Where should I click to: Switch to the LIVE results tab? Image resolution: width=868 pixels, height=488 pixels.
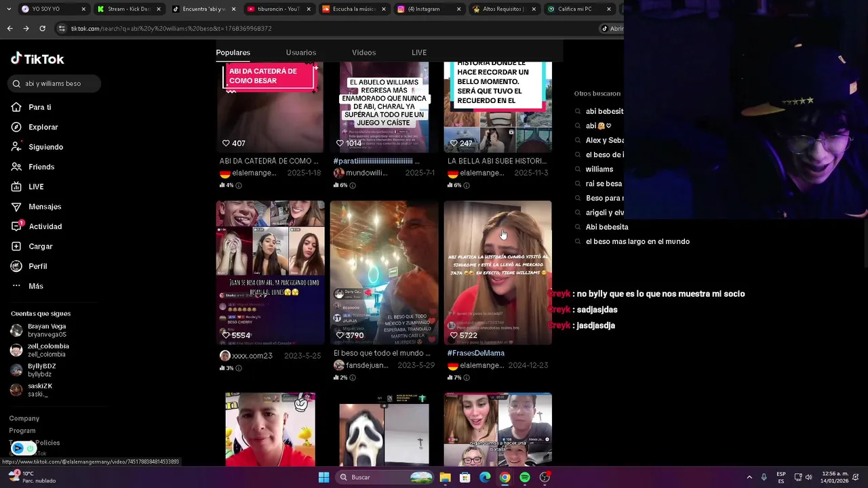[x=419, y=52]
